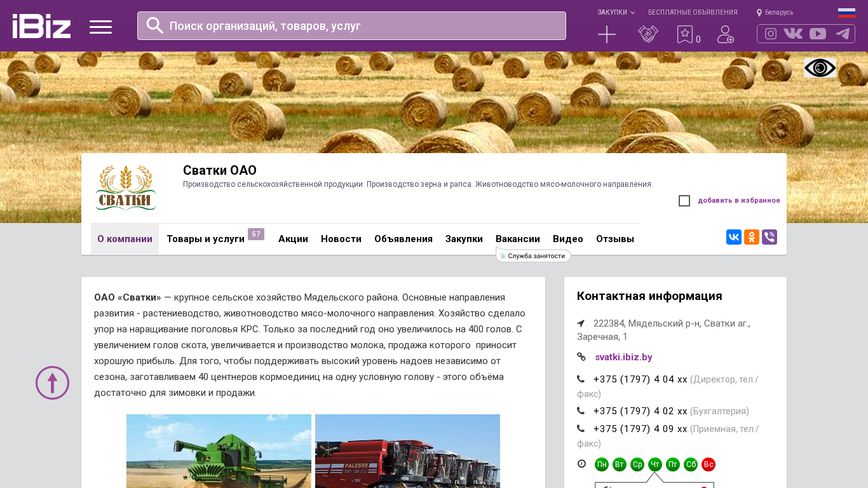Open the favorites bookmark star icon
Image resolution: width=868 pixels, height=488 pixels.
[x=685, y=34]
